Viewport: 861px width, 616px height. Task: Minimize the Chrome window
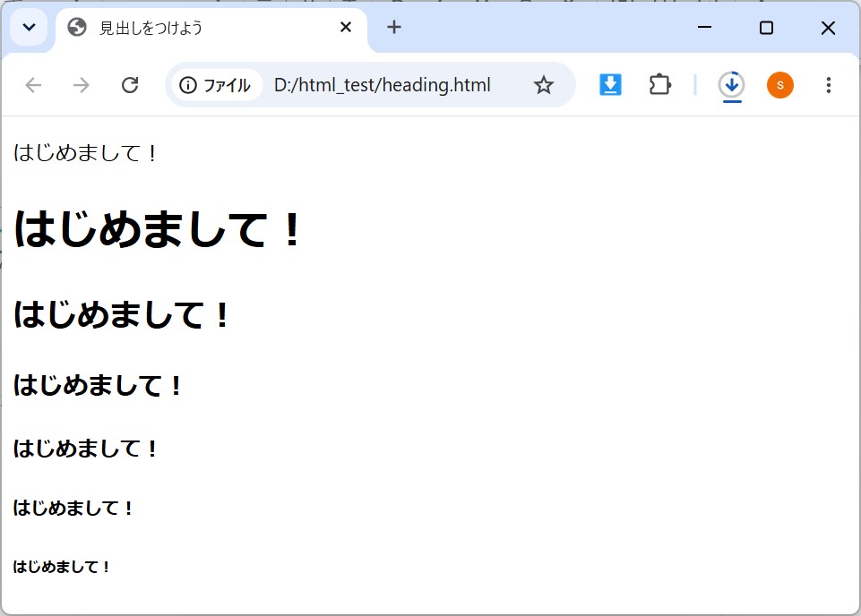pyautogui.click(x=704, y=27)
